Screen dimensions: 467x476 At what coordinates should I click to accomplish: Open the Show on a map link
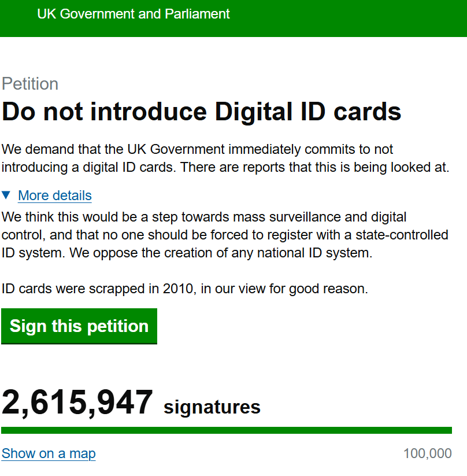pos(49,453)
